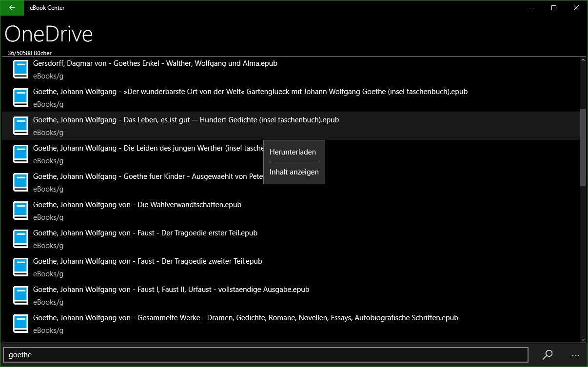The image size is (588, 367).
Task: Go back using the green arrow button
Action: 12,8
